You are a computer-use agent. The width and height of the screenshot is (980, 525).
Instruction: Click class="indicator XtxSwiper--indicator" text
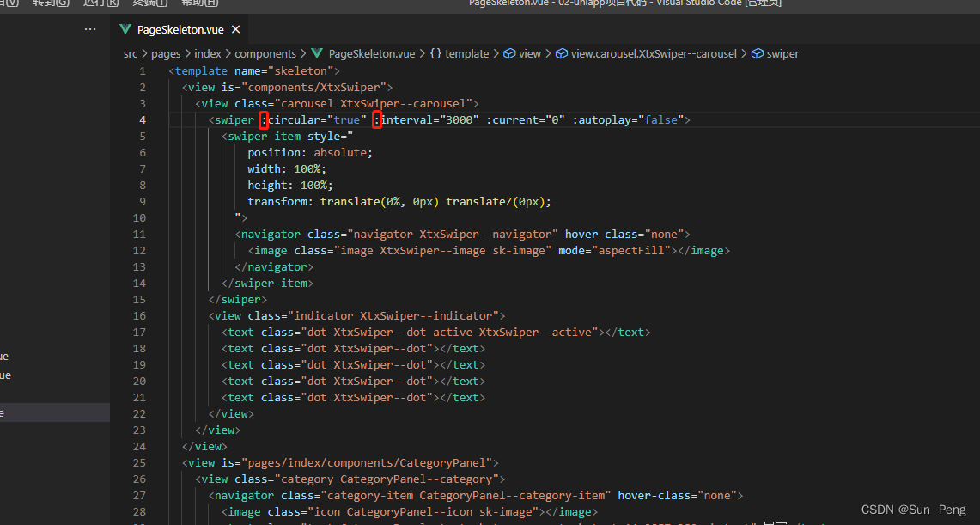373,315
